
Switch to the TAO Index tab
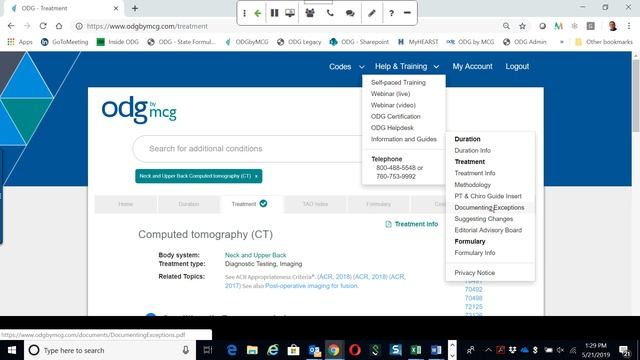click(x=315, y=204)
